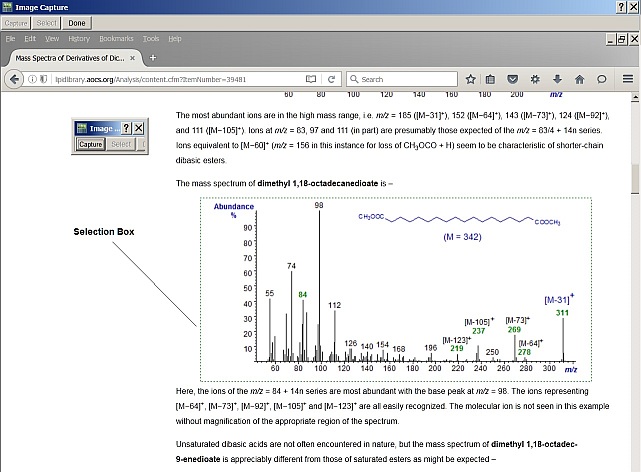
Task: Open the bookmarks list clipboard icon
Action: point(490,79)
